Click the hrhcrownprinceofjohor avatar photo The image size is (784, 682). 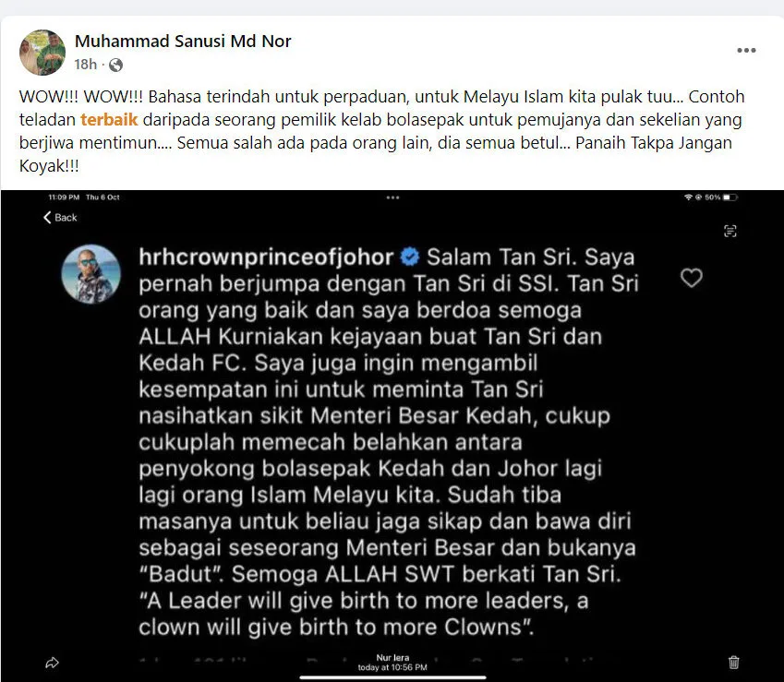click(91, 274)
